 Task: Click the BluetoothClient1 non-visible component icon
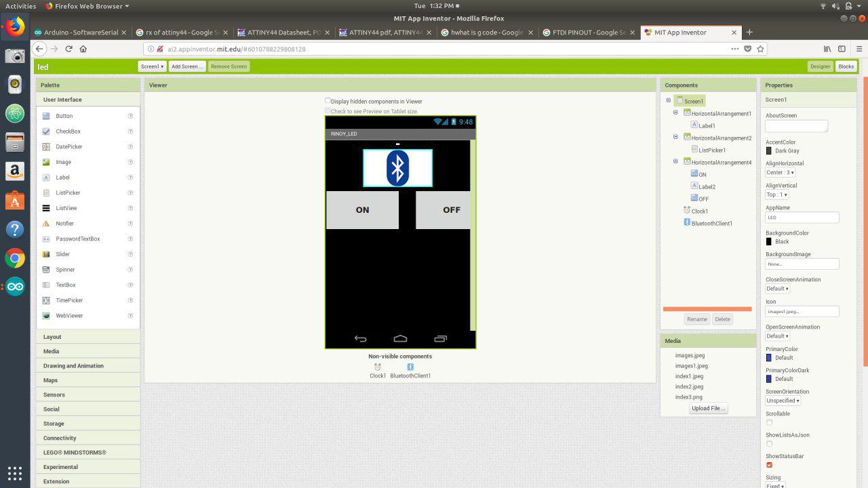410,367
